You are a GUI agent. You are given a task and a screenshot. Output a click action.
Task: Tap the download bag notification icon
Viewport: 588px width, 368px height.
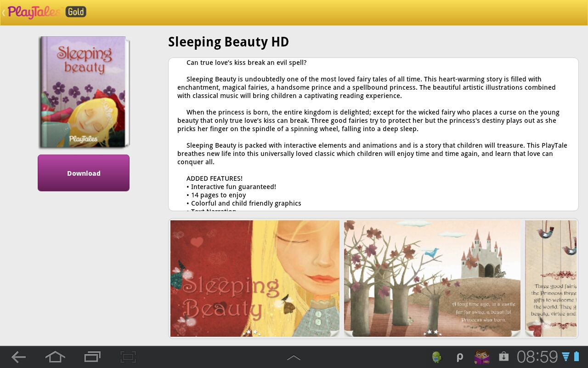coord(504,356)
